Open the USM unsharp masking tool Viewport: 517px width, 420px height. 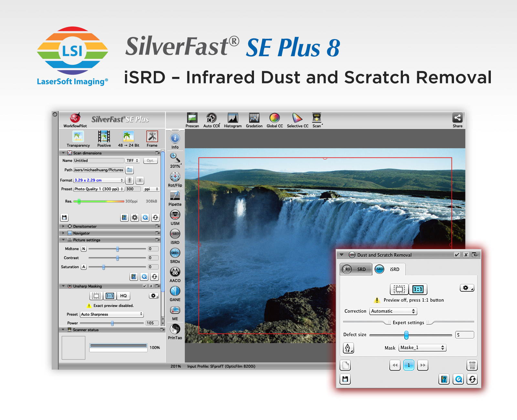tap(175, 215)
